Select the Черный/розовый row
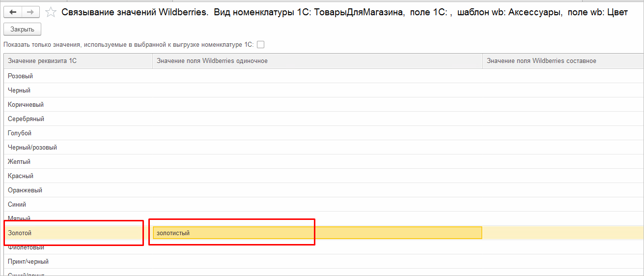The height and width of the screenshot is (276, 644). click(x=324, y=148)
